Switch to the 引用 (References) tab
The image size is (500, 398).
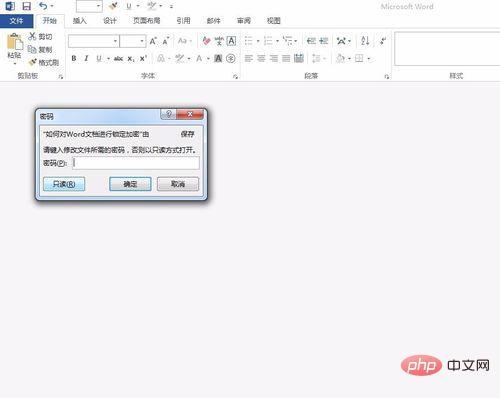[183, 21]
